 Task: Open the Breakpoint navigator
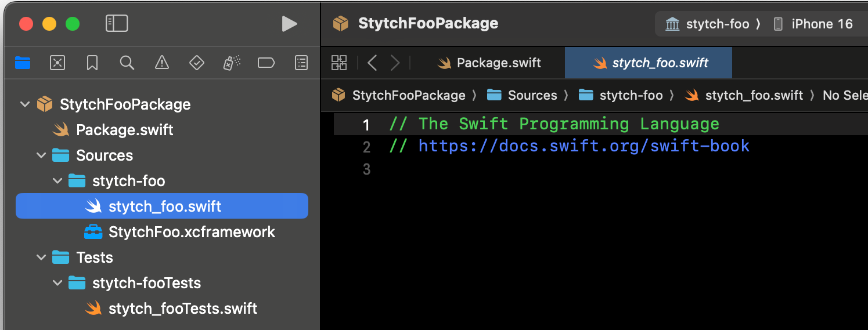(266, 63)
